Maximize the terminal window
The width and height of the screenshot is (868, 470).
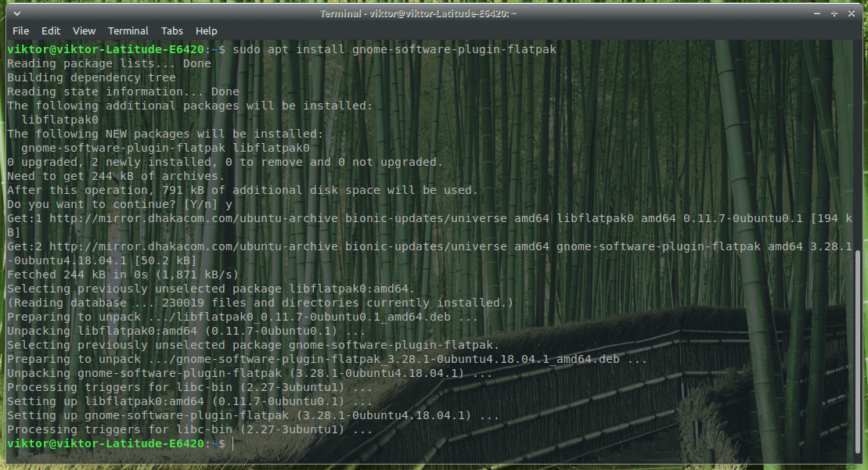point(834,13)
